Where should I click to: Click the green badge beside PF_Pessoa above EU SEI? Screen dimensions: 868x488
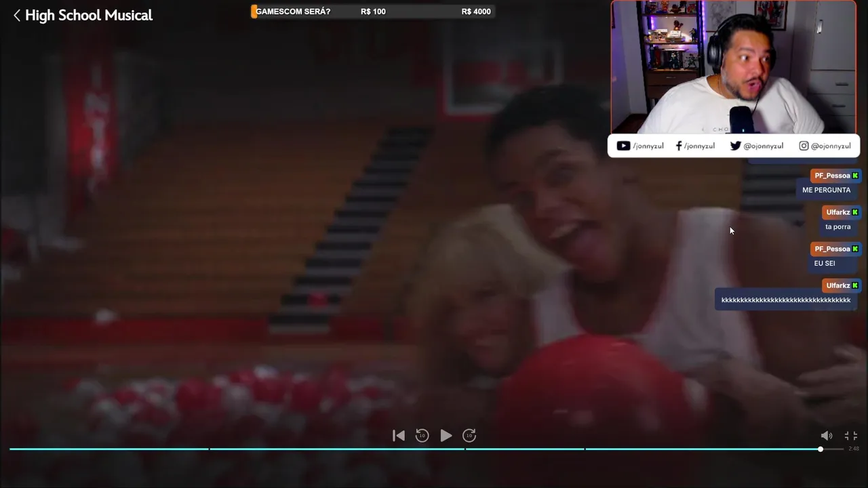tap(855, 249)
